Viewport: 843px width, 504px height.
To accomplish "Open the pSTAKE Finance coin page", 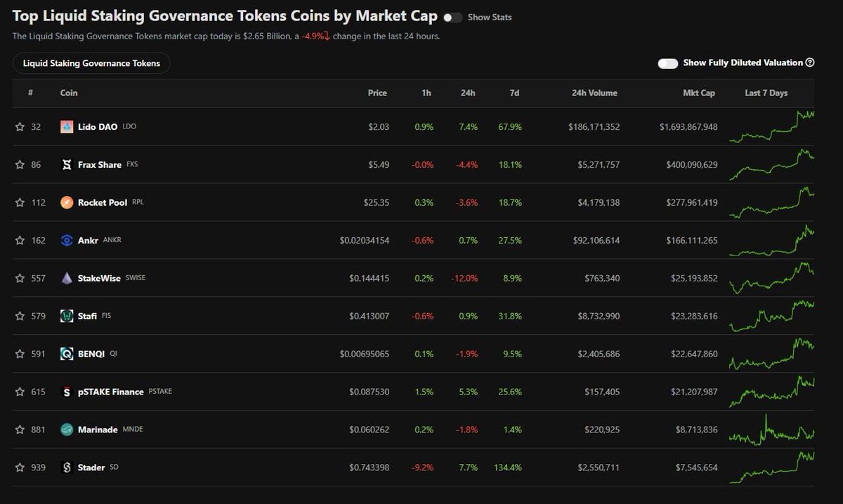I will tap(111, 392).
